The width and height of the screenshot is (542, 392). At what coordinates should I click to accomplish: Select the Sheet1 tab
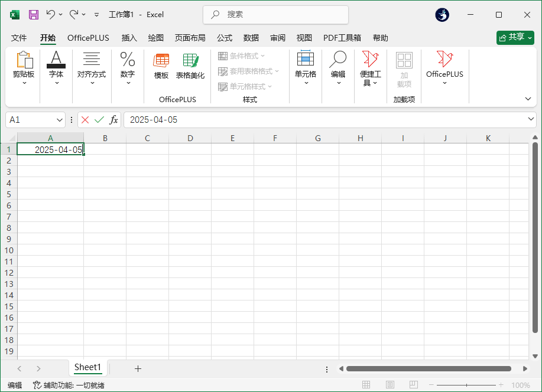tap(87, 367)
